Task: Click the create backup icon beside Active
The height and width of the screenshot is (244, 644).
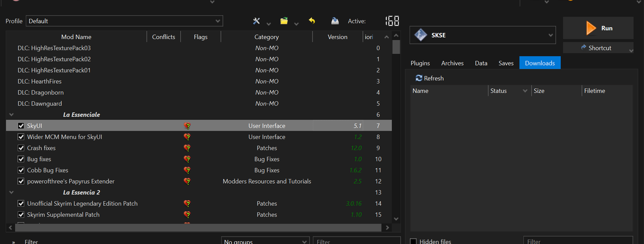Action: tap(335, 21)
